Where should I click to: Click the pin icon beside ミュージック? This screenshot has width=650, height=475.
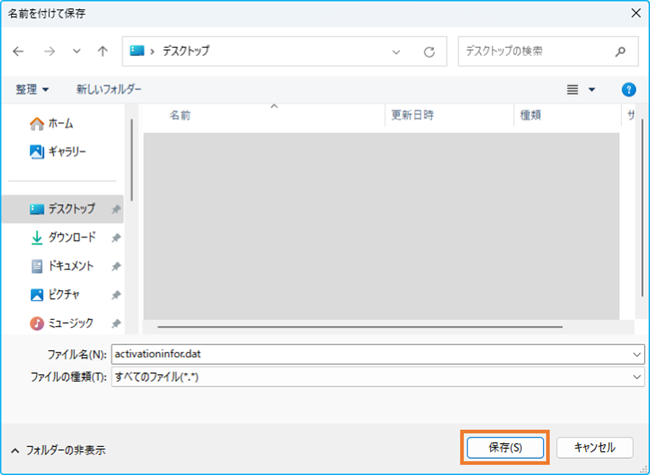116,324
